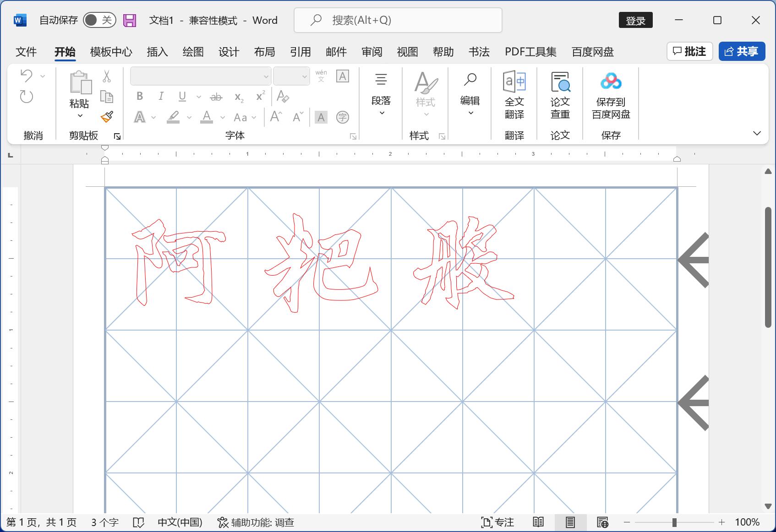Image resolution: width=776 pixels, height=532 pixels.
Task: Click the enclosed character icon
Action: (x=343, y=117)
